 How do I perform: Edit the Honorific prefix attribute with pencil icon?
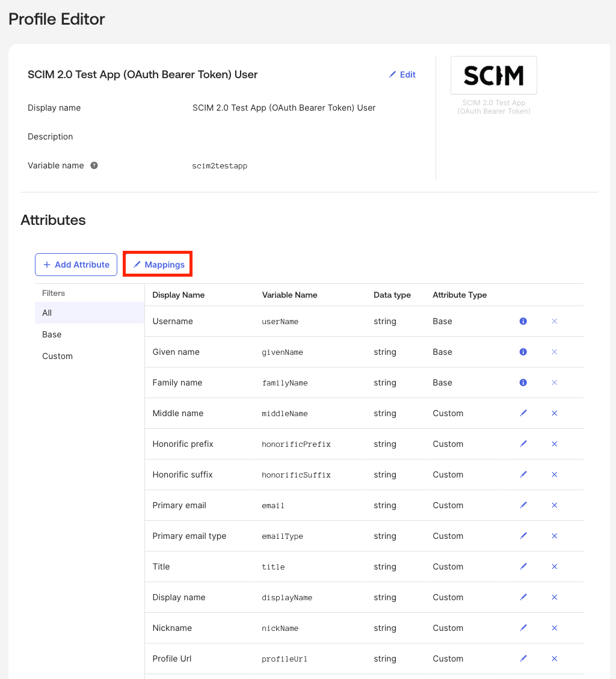(x=523, y=444)
